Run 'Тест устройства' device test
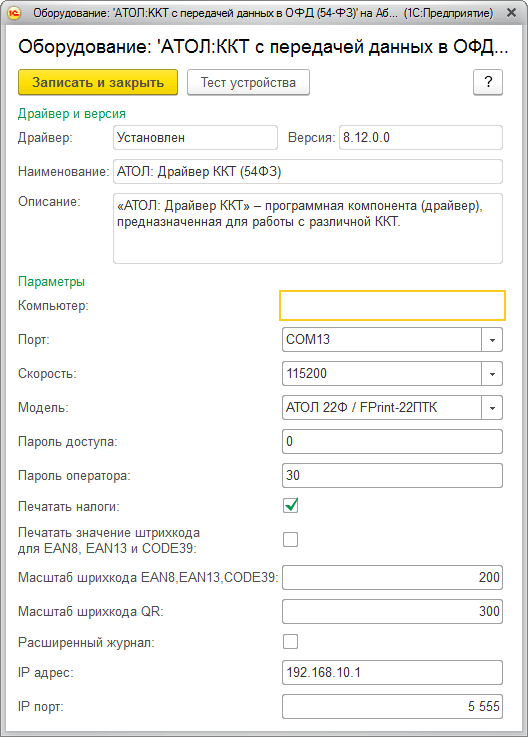 coord(248,82)
